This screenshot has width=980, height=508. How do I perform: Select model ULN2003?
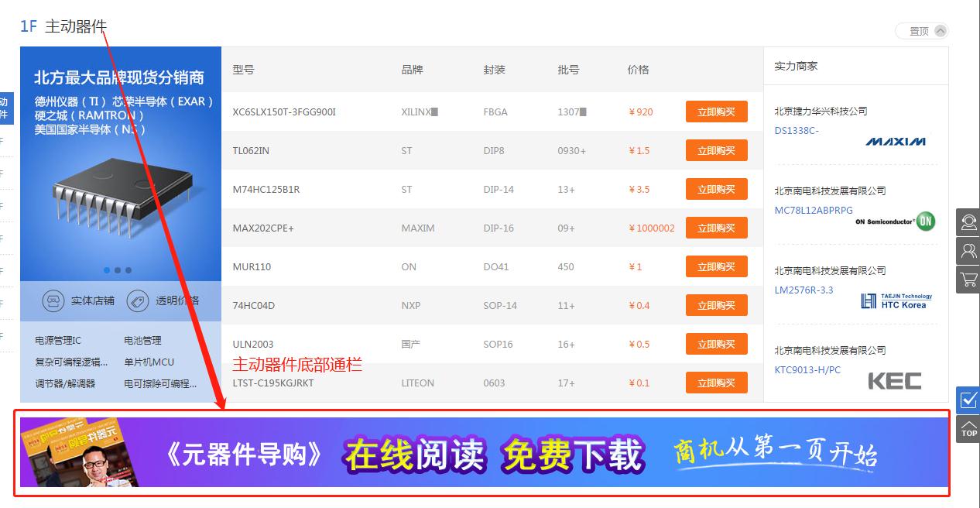click(253, 344)
